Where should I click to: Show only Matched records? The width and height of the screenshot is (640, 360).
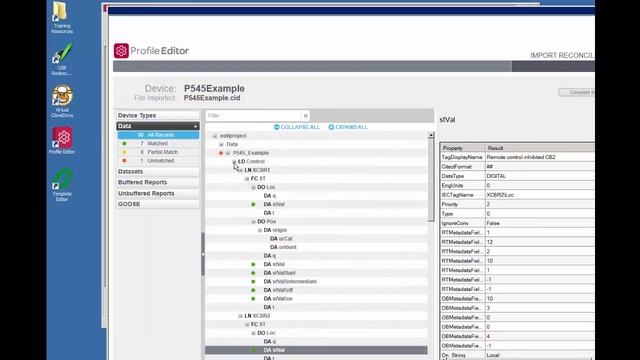pos(158,144)
